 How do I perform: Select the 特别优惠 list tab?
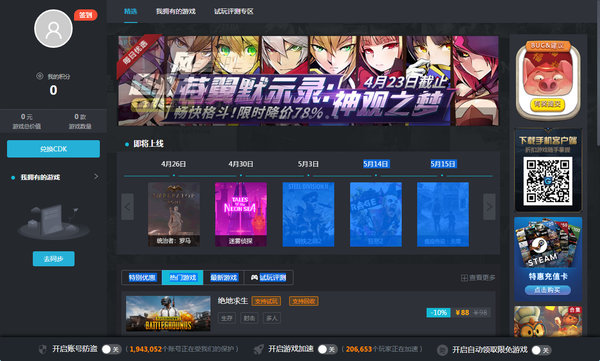(x=142, y=278)
